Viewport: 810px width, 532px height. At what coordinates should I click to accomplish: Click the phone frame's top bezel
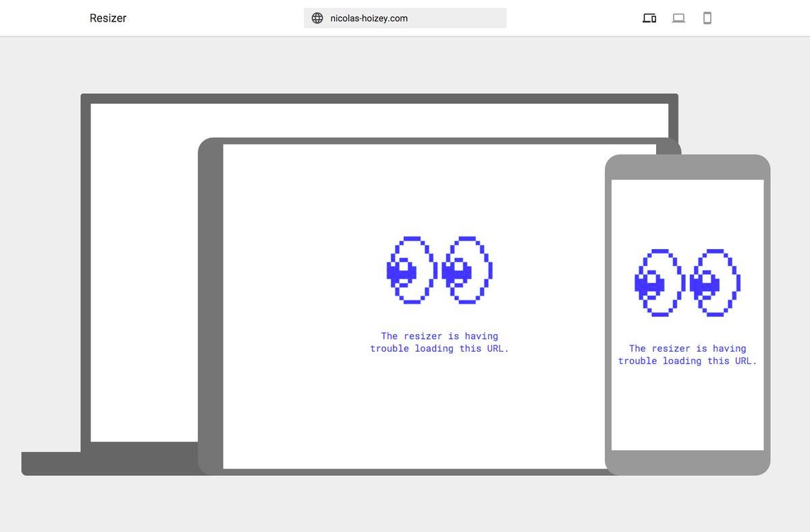687,167
